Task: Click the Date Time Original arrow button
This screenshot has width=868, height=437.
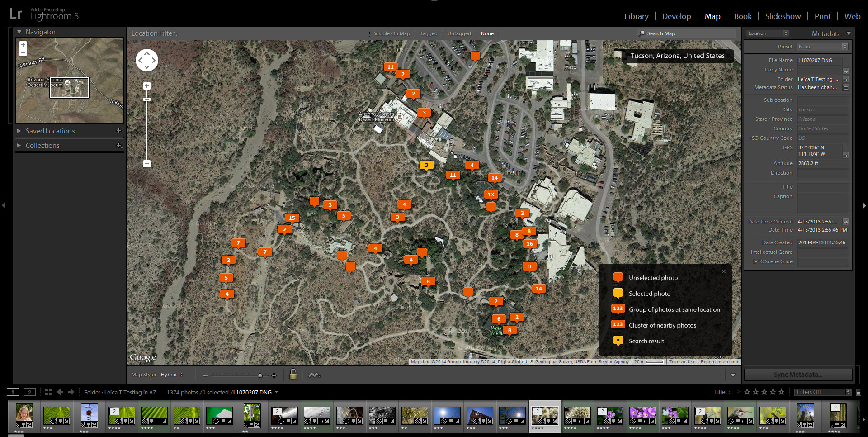Action: click(x=845, y=222)
